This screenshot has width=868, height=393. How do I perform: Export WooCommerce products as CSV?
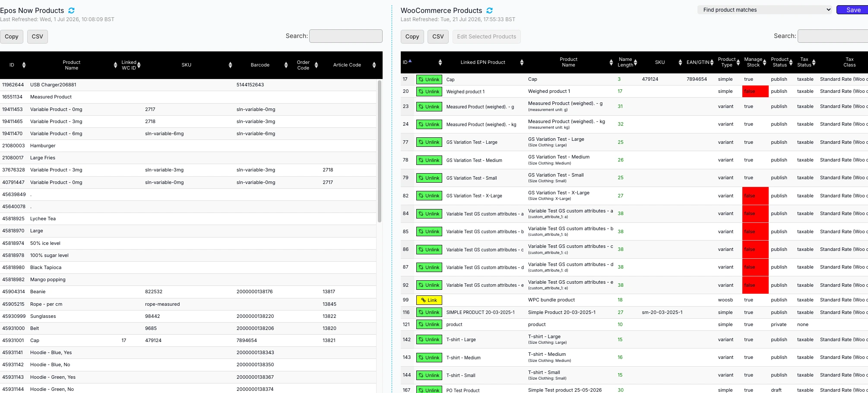pos(438,37)
